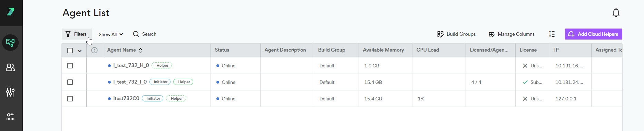Viewport: 644px width, 131px height.
Task: Open the Filters panel
Action: (x=77, y=34)
